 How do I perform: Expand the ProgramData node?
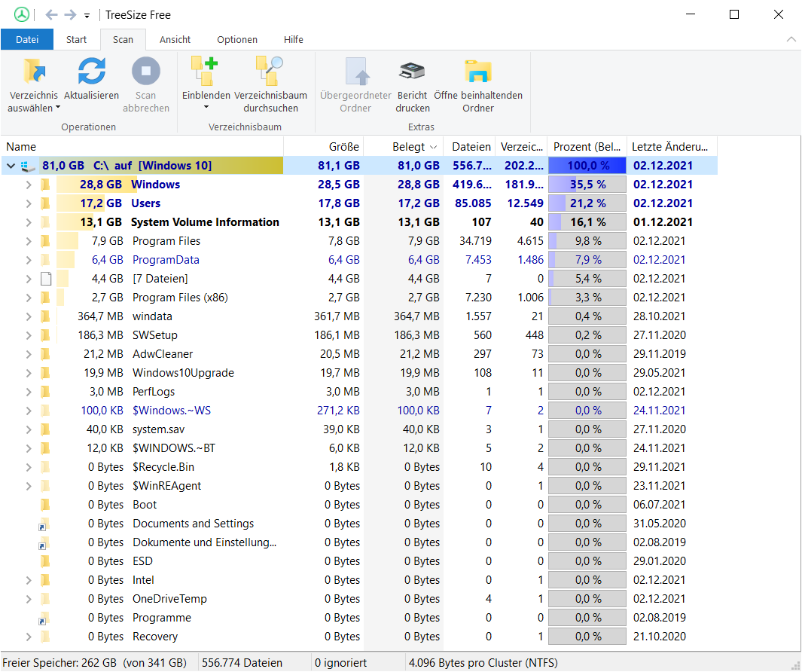29,260
